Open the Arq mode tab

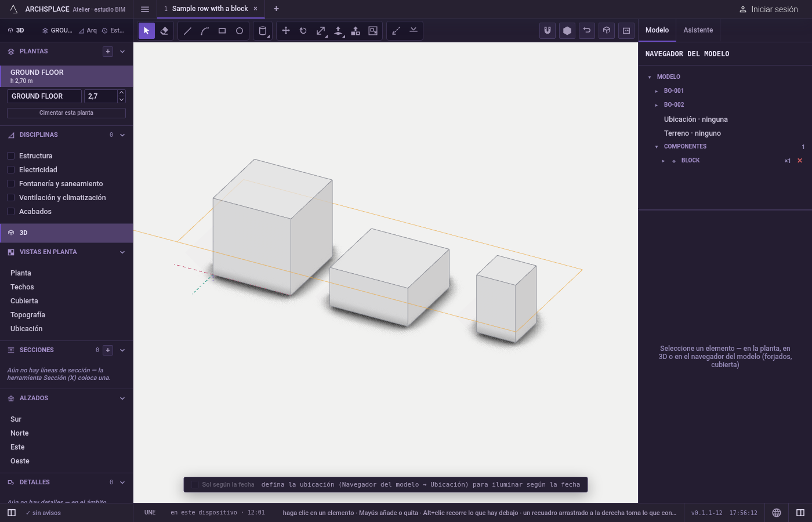[88, 31]
